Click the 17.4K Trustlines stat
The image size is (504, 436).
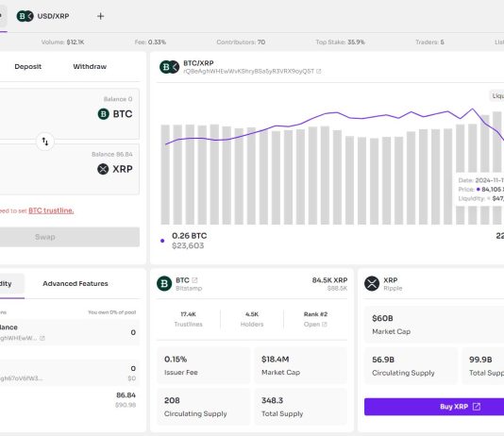tap(189, 319)
